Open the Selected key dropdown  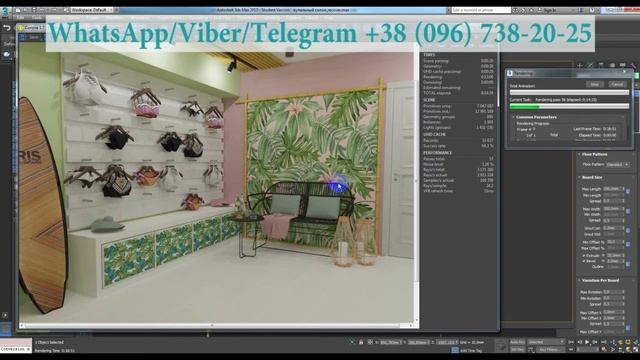point(546,342)
